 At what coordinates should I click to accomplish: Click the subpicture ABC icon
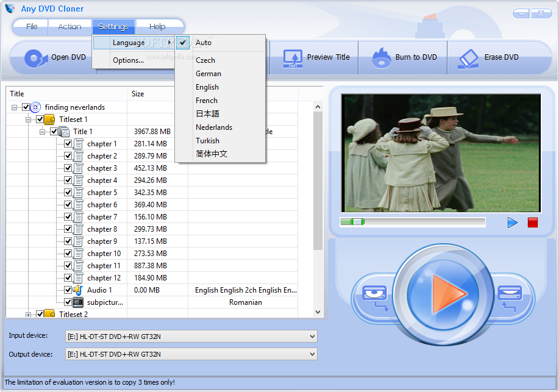tap(78, 302)
